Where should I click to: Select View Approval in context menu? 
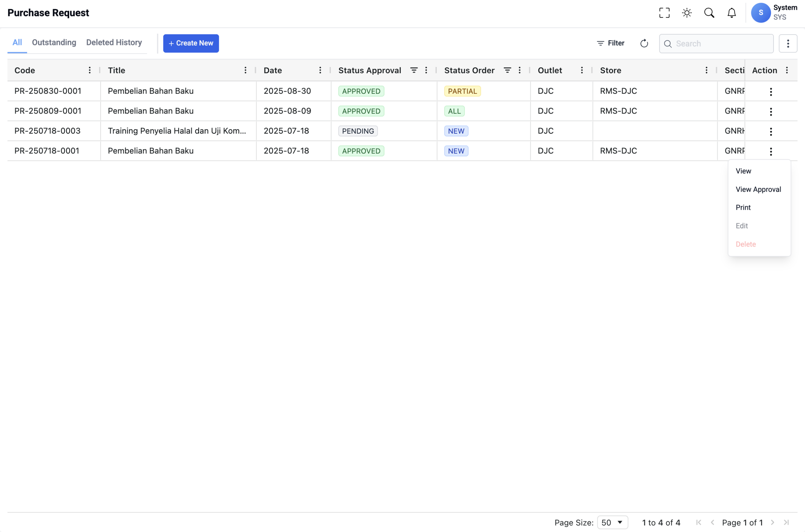tap(758, 189)
